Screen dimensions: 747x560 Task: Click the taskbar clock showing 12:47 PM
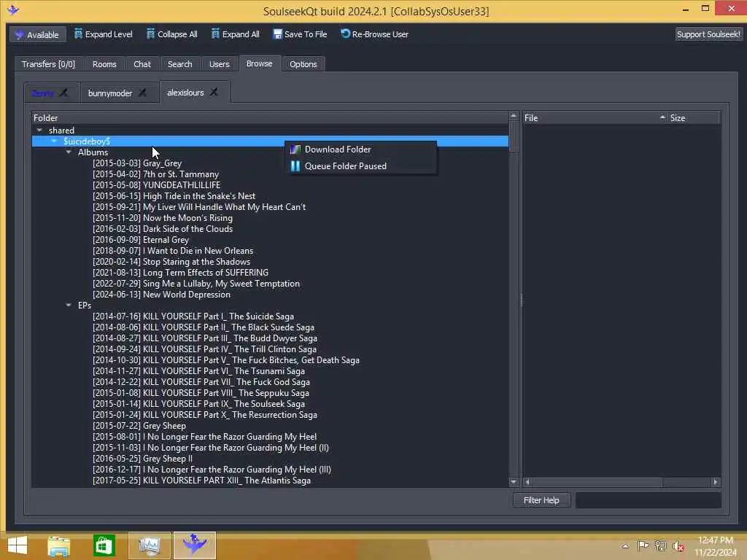pyautogui.click(x=715, y=540)
